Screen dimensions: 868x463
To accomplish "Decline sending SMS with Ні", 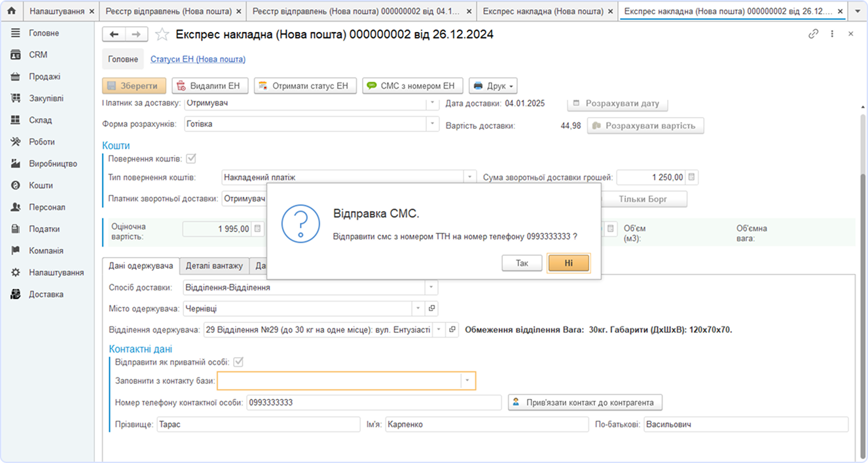I will 569,263.
